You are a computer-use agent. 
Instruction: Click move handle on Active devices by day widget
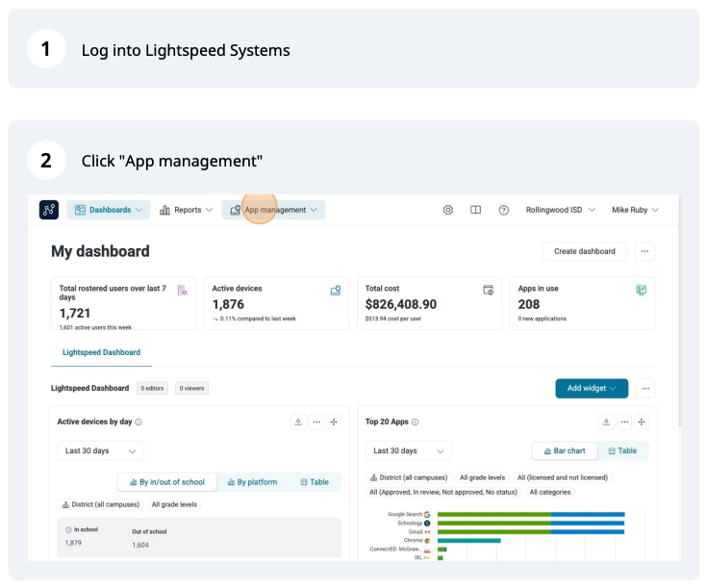334,422
